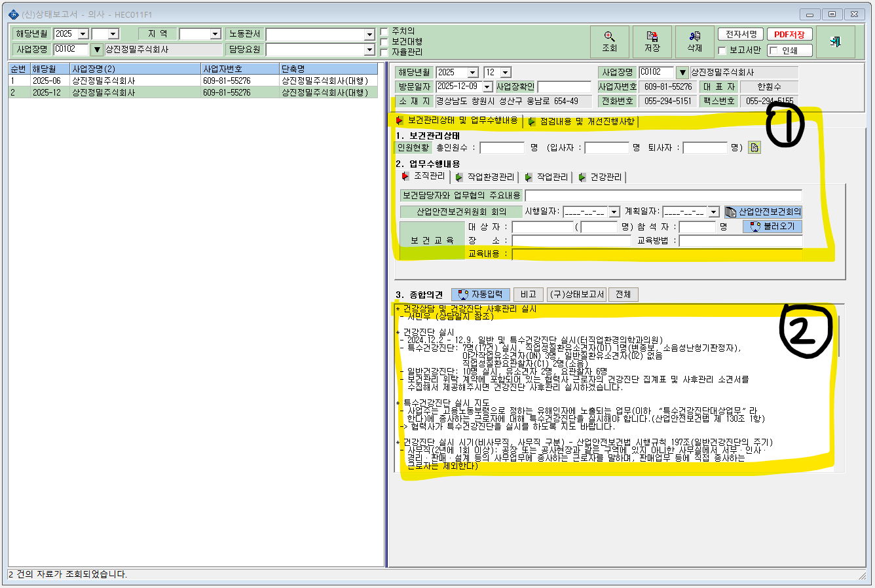The image size is (875, 588).
Task: Open the 산업안전보건회의 document button
Action: point(763,211)
